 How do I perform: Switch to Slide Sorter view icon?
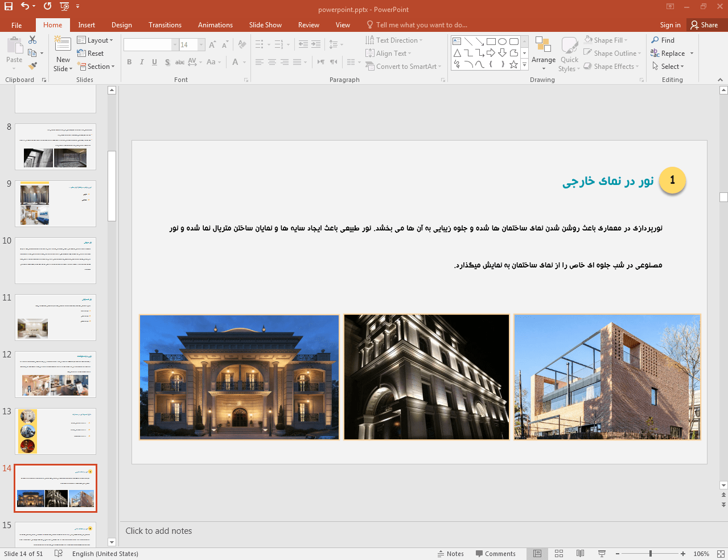click(558, 553)
